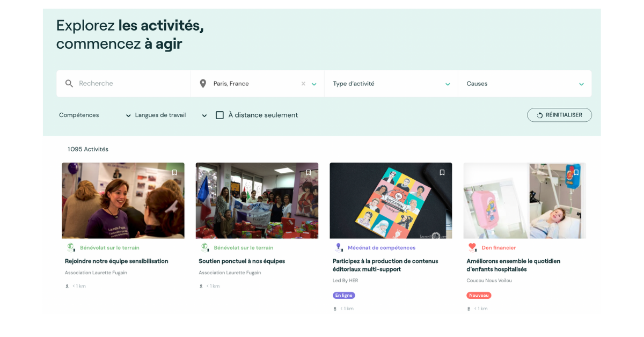The width and height of the screenshot is (644, 337).
Task: Open the Type d'activité dropdown
Action: (391, 84)
